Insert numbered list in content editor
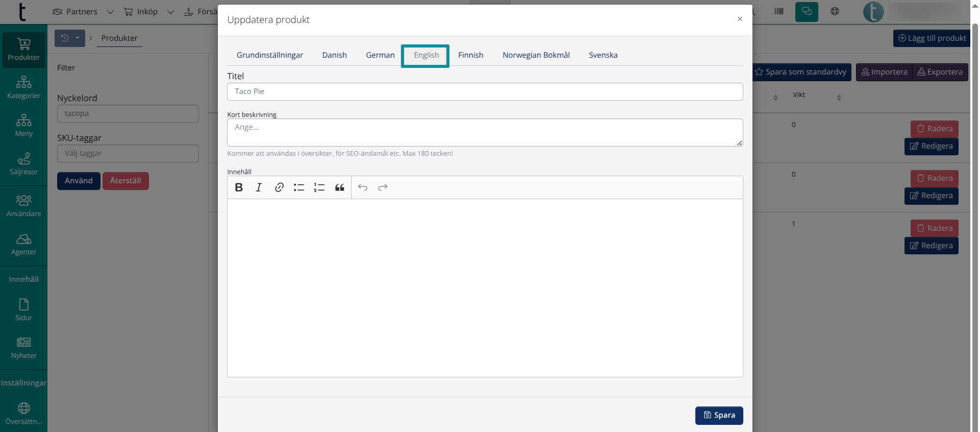The image size is (980, 432). click(319, 187)
